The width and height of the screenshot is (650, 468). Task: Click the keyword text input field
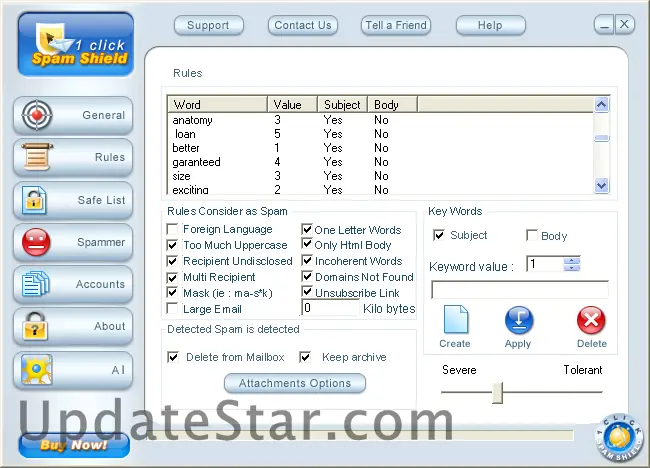click(520, 289)
